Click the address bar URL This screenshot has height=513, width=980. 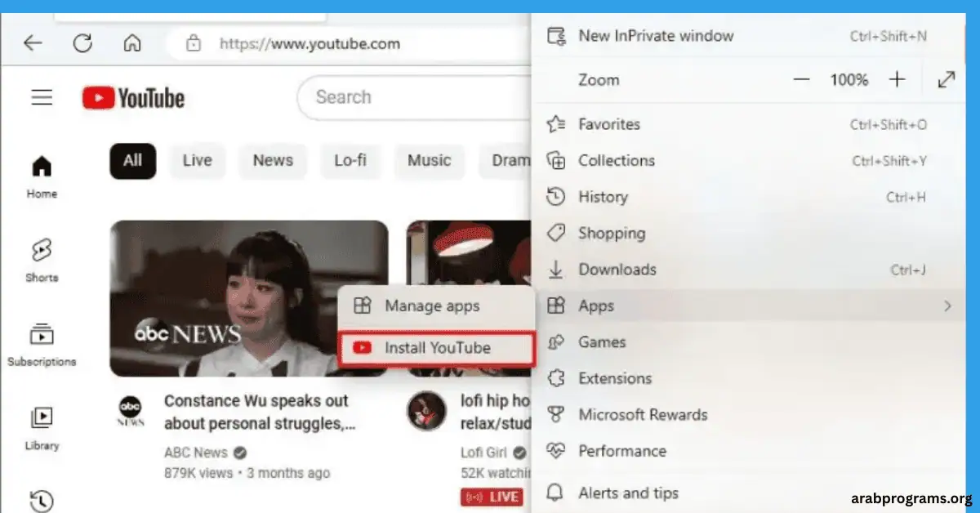(x=310, y=43)
